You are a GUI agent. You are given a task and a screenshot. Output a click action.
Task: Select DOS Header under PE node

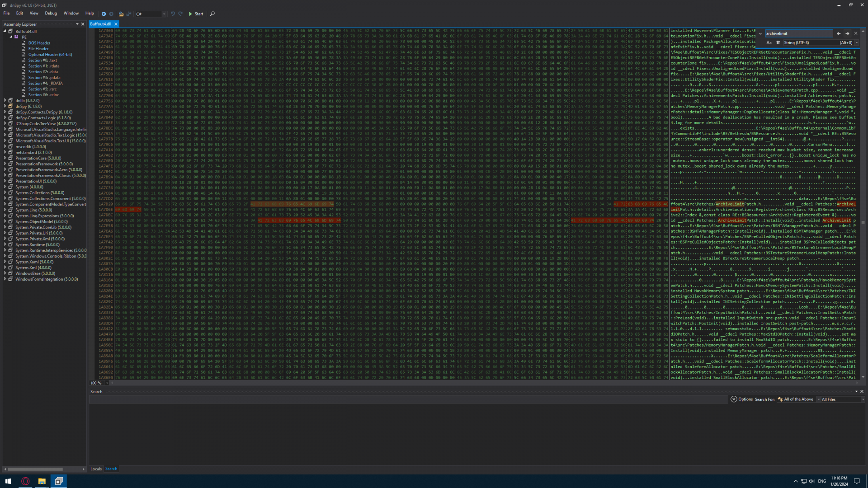point(39,43)
